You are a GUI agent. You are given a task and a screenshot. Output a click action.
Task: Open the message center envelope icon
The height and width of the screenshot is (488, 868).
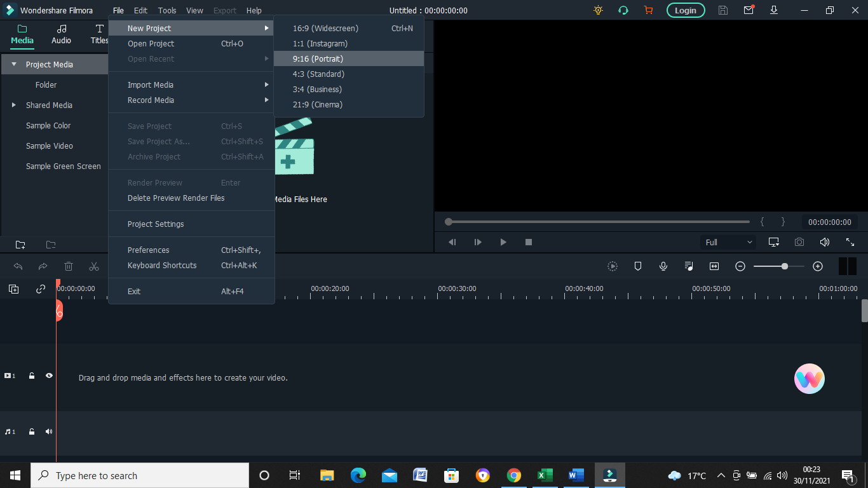749,10
